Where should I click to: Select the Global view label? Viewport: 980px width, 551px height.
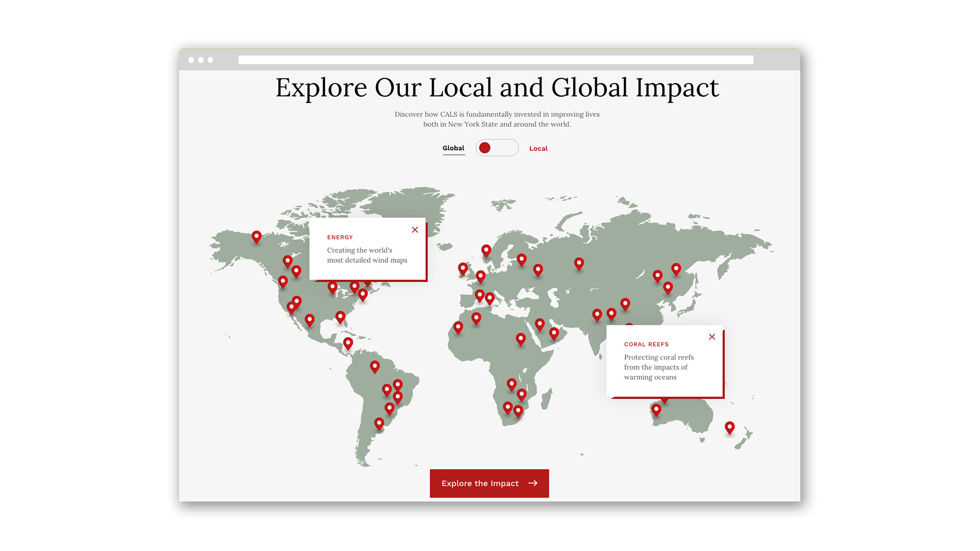pyautogui.click(x=453, y=148)
